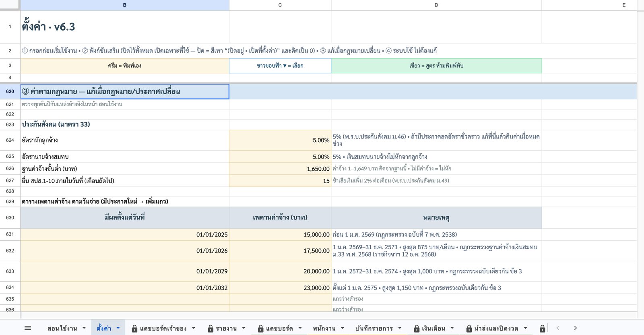Click wage ceiling cell 15,000.00
Screen dimensions: 644x335
point(280,234)
